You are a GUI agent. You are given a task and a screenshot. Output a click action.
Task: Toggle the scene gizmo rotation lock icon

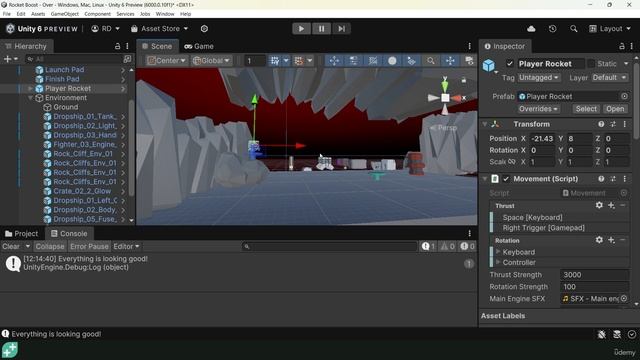(x=464, y=80)
